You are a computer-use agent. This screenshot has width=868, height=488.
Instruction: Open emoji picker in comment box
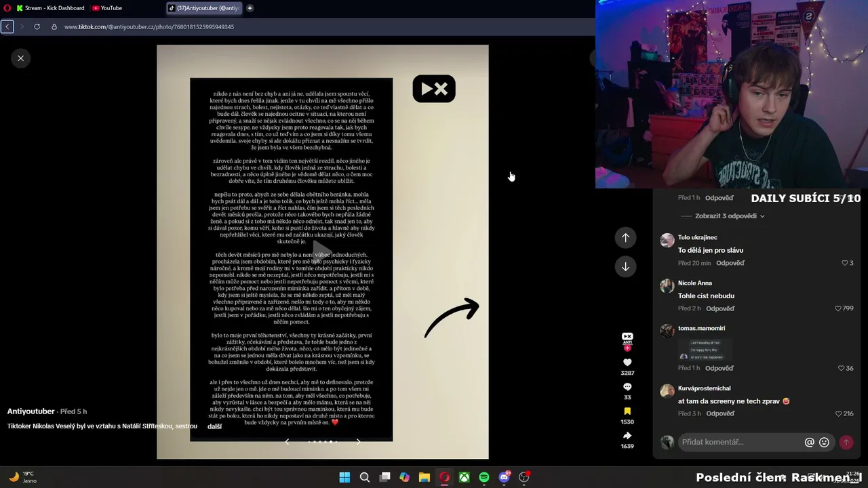pos(824,442)
